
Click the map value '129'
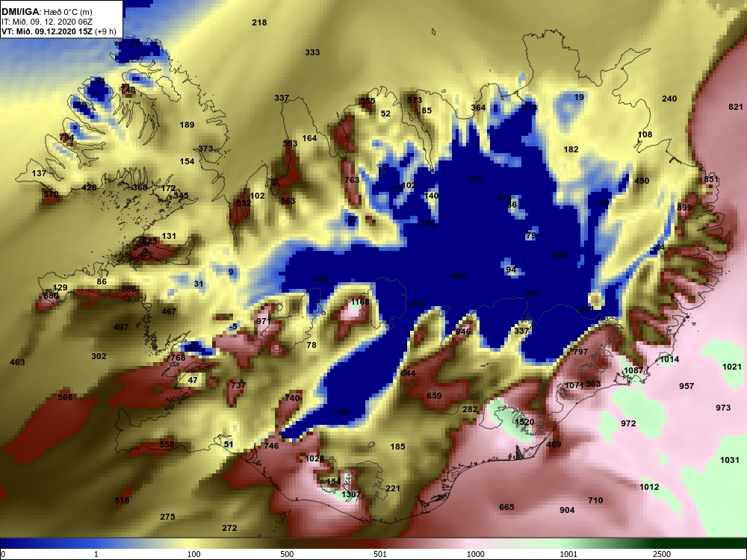(x=60, y=287)
